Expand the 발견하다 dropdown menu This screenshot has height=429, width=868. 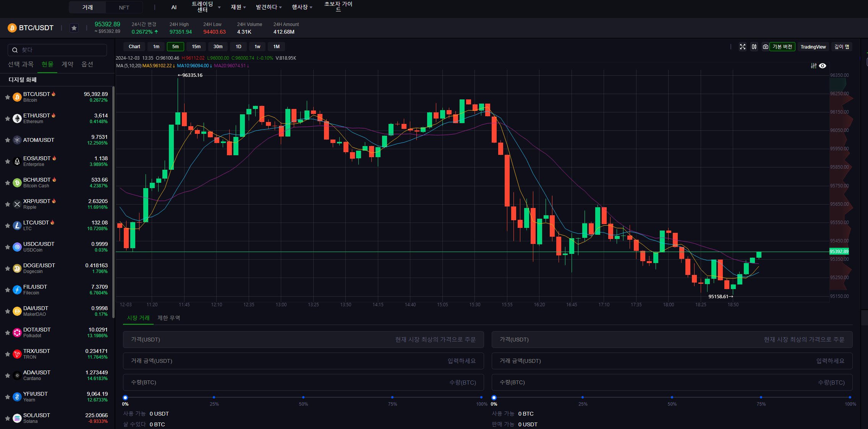269,7
